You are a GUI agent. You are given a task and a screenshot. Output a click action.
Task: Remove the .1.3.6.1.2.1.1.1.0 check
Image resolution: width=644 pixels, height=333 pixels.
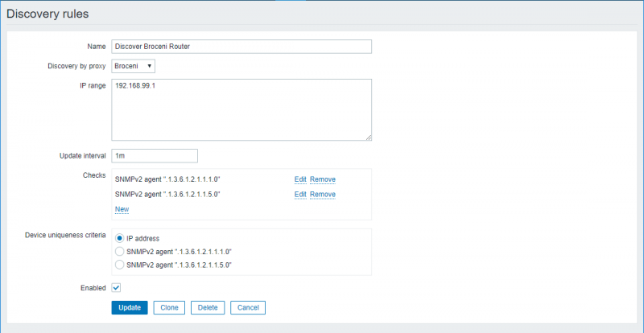click(323, 179)
